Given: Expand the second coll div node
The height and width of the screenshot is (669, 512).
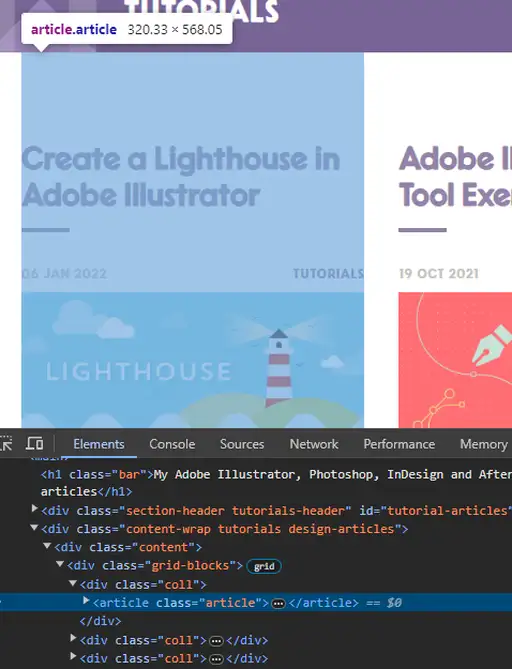Looking at the screenshot, I should [x=73, y=638].
